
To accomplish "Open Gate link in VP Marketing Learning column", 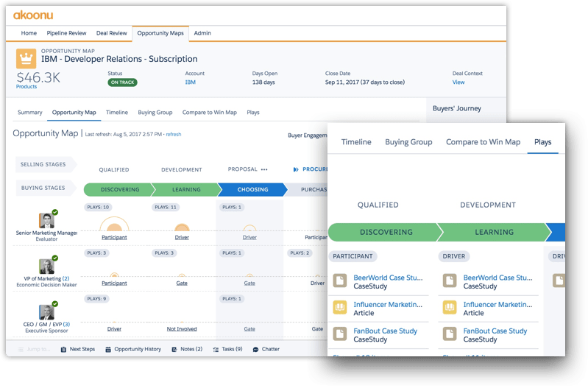I will pos(182,283).
